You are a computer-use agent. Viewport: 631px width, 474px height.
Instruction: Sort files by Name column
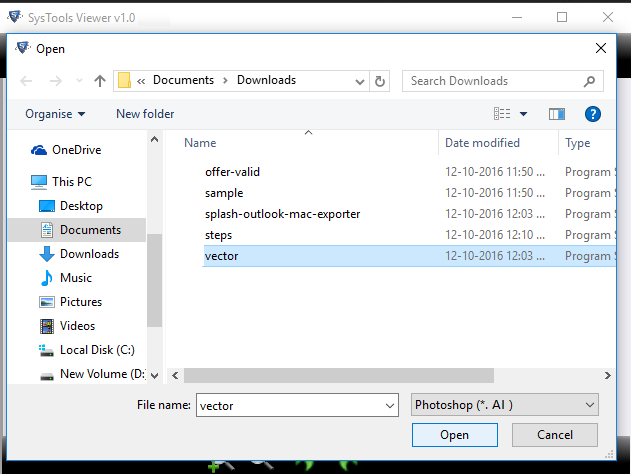point(200,143)
